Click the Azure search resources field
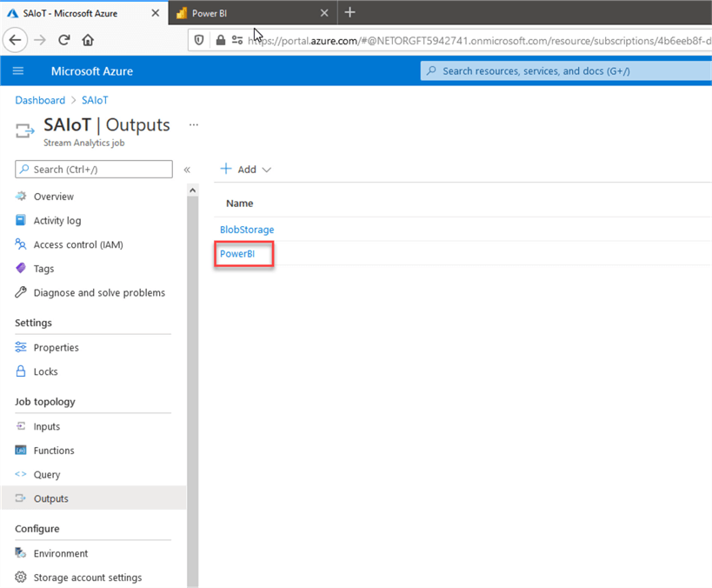Image resolution: width=712 pixels, height=588 pixels. [x=565, y=70]
